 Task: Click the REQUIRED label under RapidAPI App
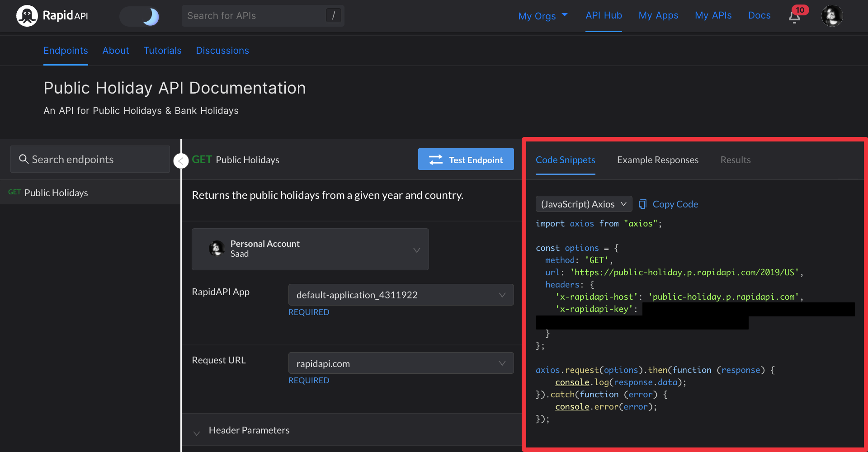pyautogui.click(x=309, y=312)
